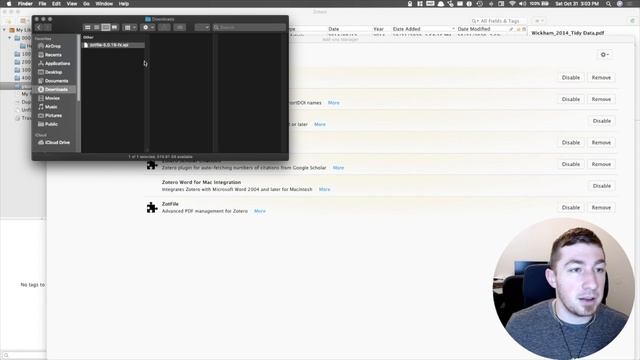Sort by Date column in Zotero
The width and height of the screenshot is (640, 360).
point(333,29)
